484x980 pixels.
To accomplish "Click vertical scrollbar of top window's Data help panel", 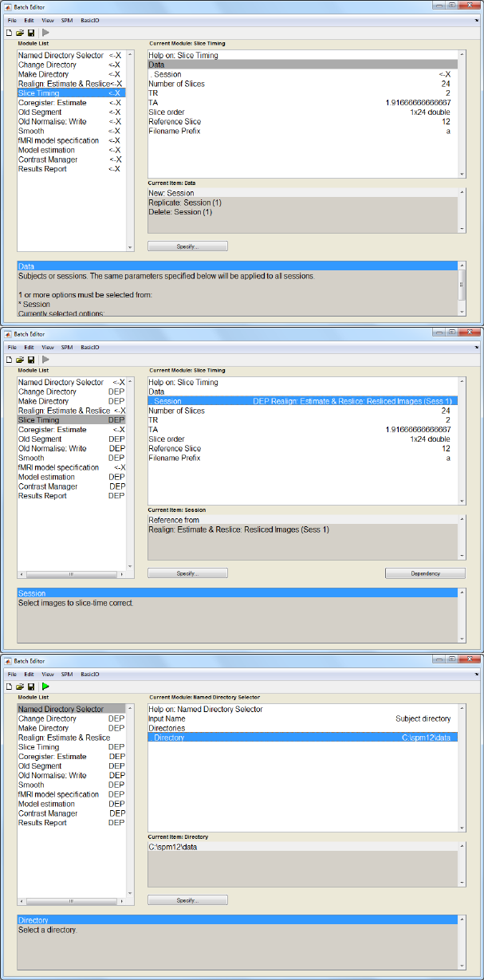I will pos(462,287).
